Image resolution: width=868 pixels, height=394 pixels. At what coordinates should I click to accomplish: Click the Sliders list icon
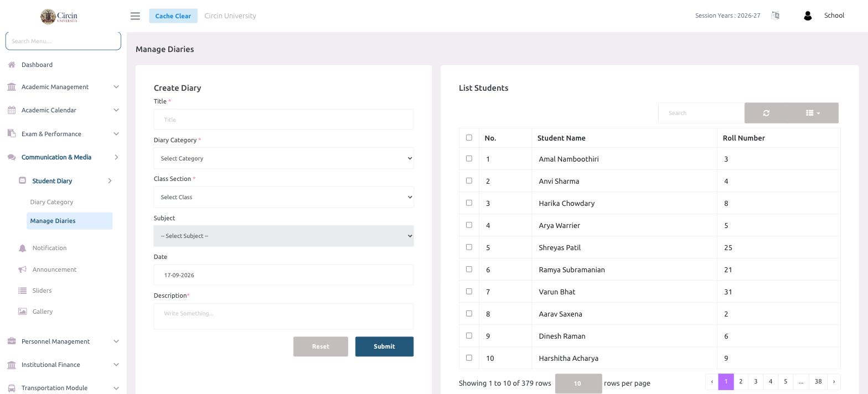(x=22, y=291)
